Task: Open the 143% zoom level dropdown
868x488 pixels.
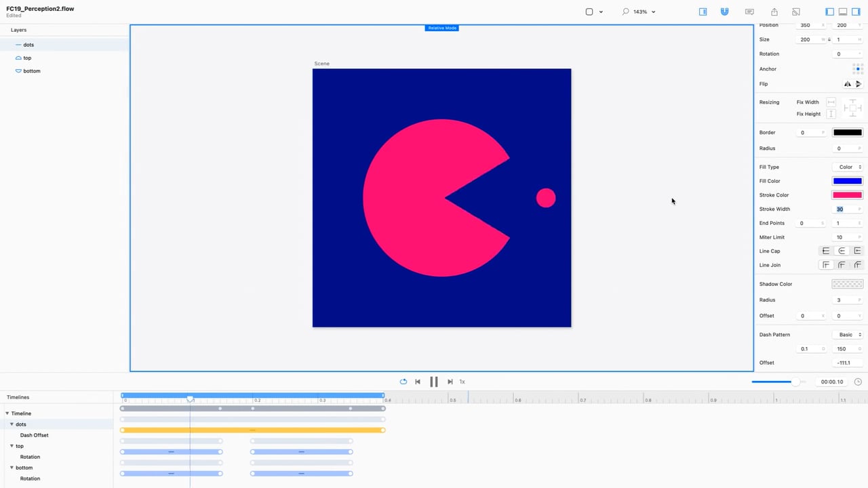Action: [653, 12]
